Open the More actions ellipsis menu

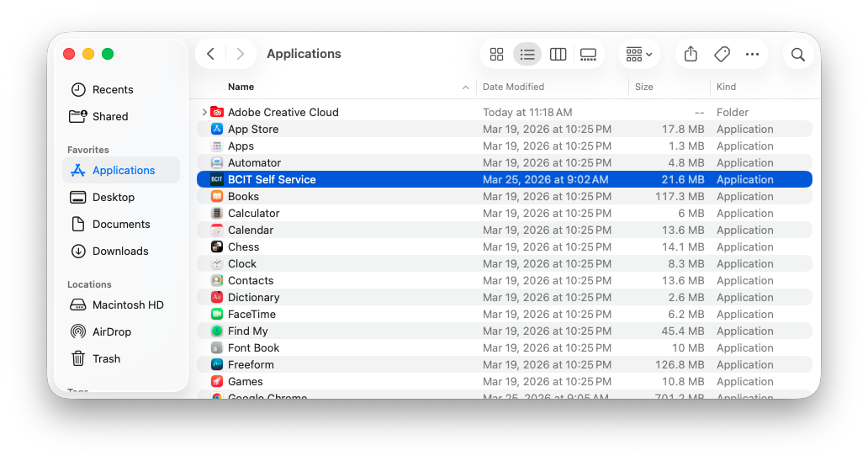[x=752, y=55]
